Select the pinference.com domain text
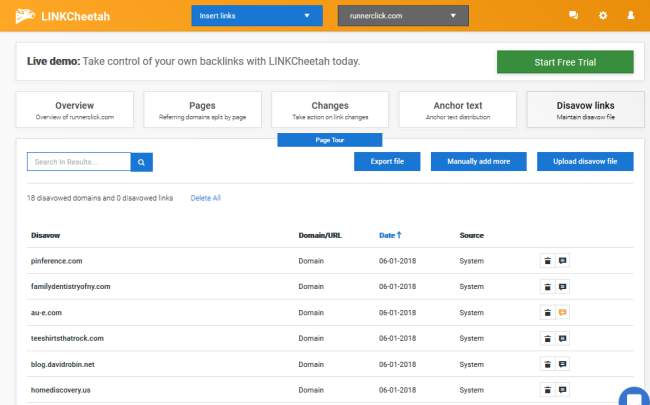This screenshot has height=405, width=650. [56, 261]
